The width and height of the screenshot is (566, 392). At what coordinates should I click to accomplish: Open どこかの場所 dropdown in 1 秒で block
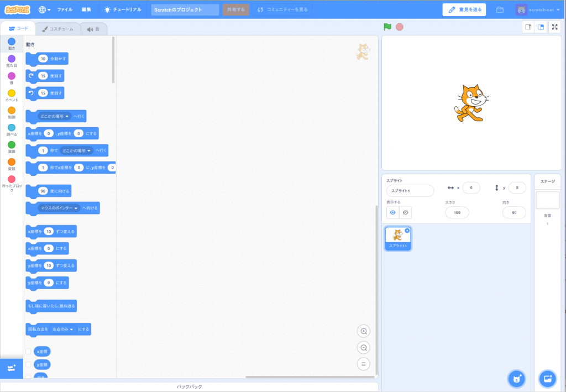click(76, 150)
